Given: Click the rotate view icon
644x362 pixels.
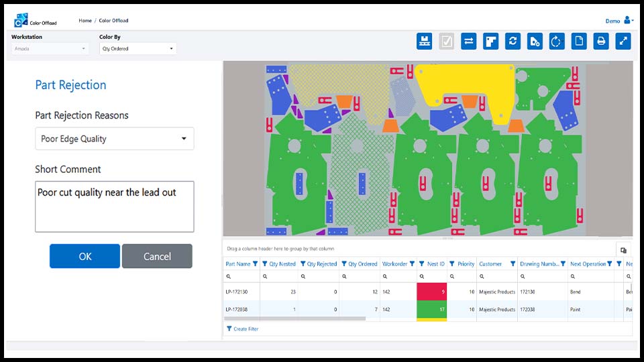Looking at the screenshot, I should pos(557,42).
